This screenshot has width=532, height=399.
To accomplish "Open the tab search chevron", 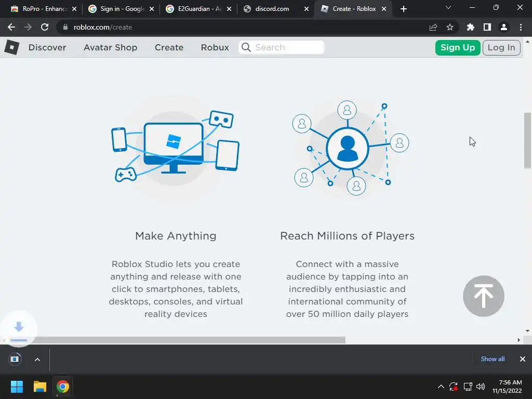I will click(x=448, y=7).
